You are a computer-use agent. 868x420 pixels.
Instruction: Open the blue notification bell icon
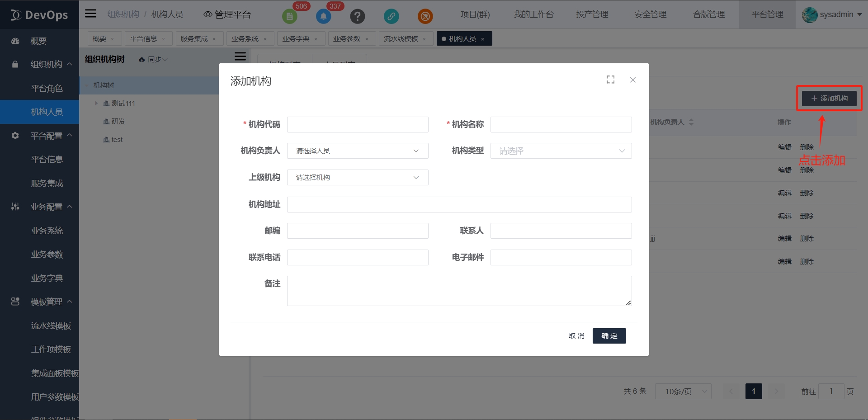tap(323, 17)
